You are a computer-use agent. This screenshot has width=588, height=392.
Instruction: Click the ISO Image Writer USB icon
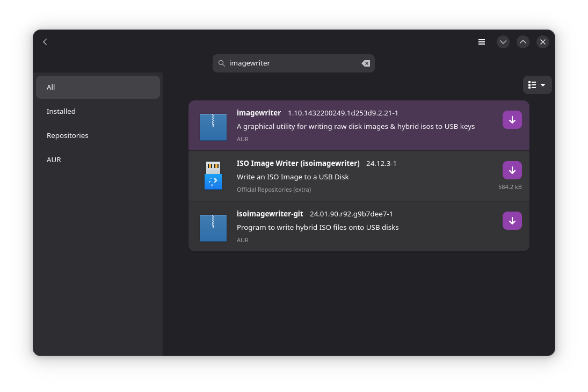pyautogui.click(x=213, y=176)
